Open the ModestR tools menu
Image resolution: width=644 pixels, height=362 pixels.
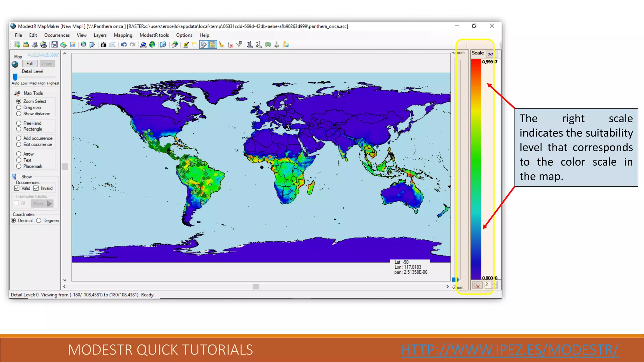[x=154, y=35]
